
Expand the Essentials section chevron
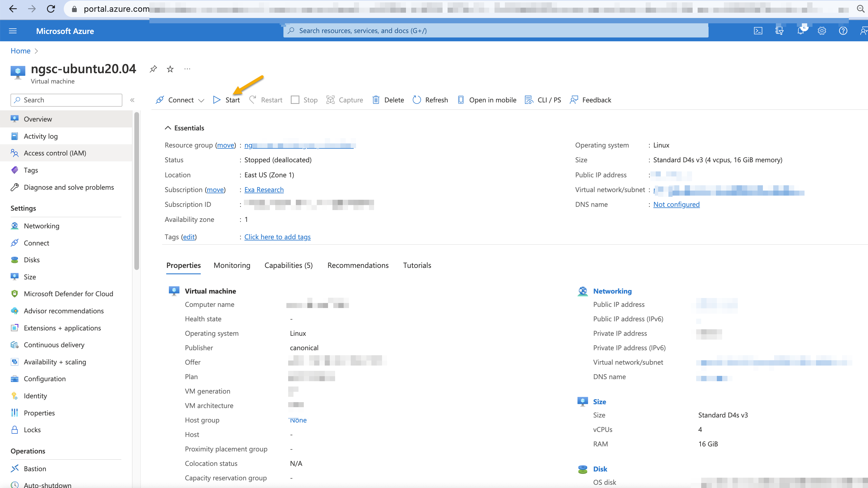point(168,127)
